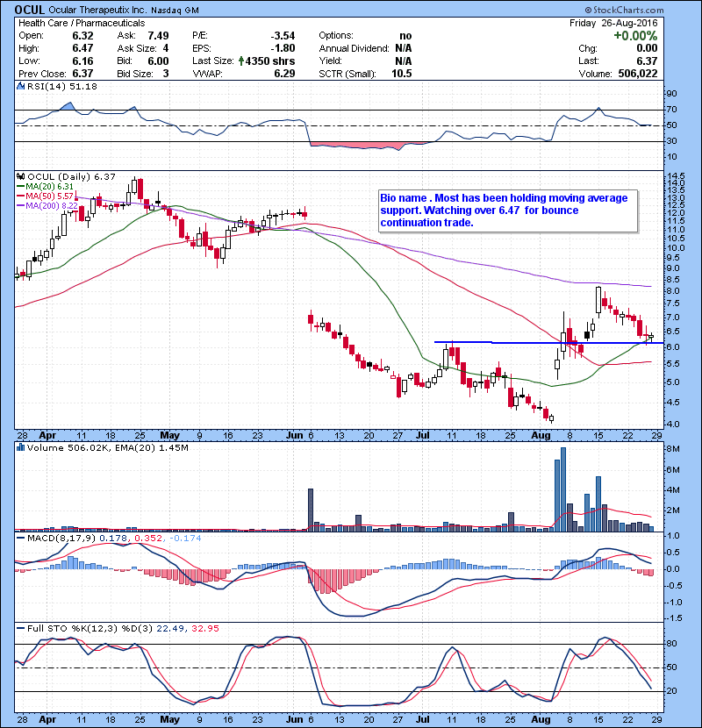The width and height of the screenshot is (702, 728).
Task: Click the RSI(14) 51.18 indicator label
Action: [61, 86]
